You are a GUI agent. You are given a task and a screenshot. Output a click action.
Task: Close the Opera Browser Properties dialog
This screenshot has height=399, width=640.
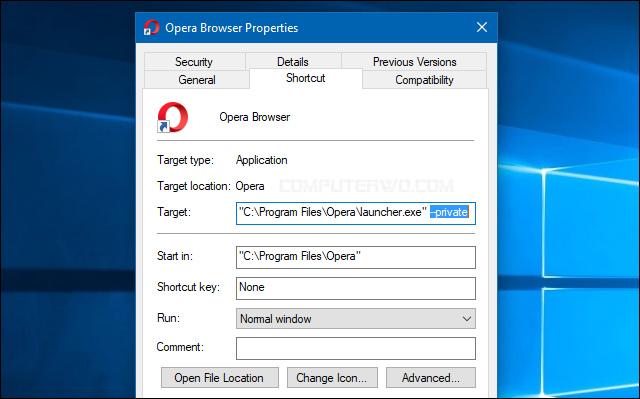pos(482,27)
